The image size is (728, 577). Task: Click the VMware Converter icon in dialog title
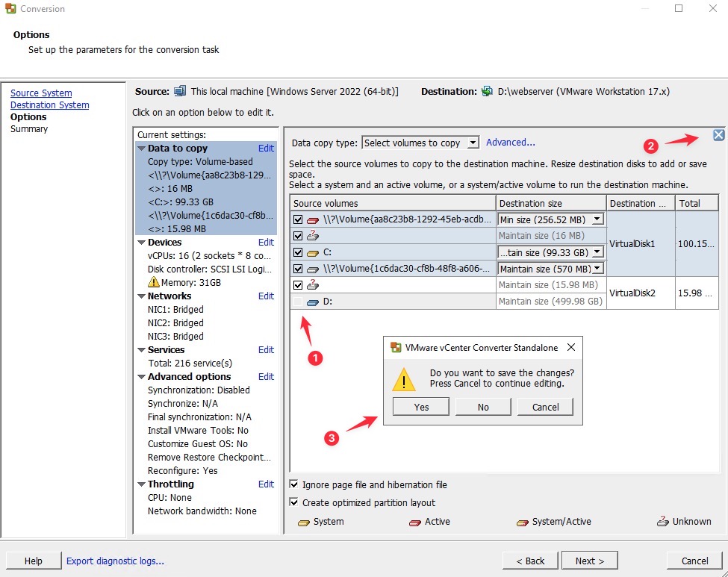tap(396, 347)
